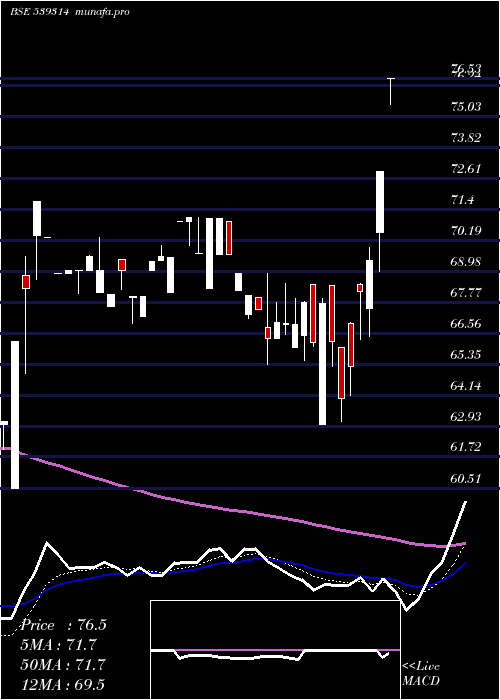Click the latest candle wick near 75.03
The image size is (500, 700).
391,92
